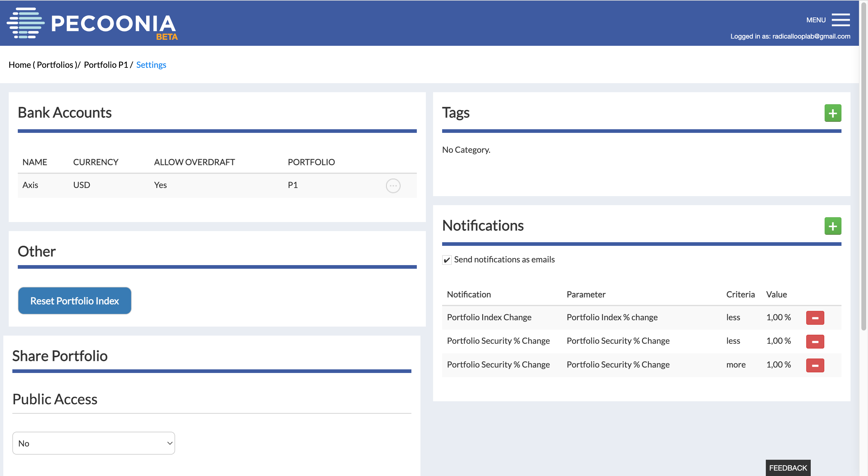868x476 pixels.
Task: Expand the Public Access dropdown
Action: pos(93,443)
